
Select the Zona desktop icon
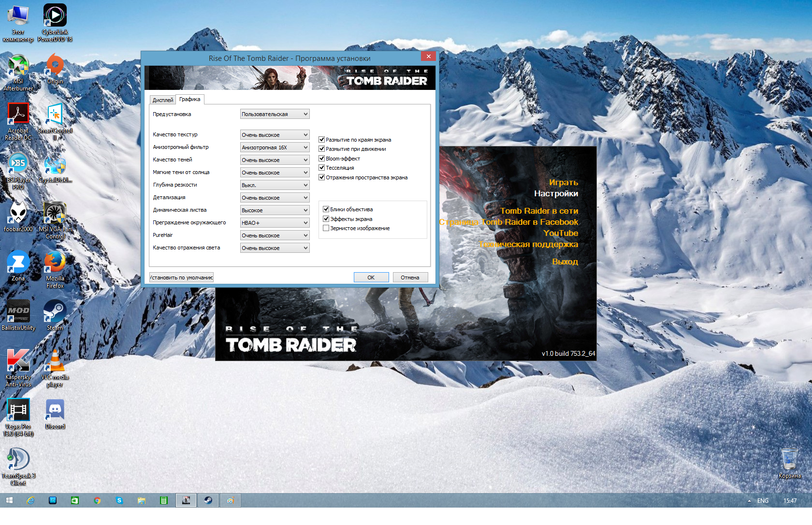(x=18, y=266)
